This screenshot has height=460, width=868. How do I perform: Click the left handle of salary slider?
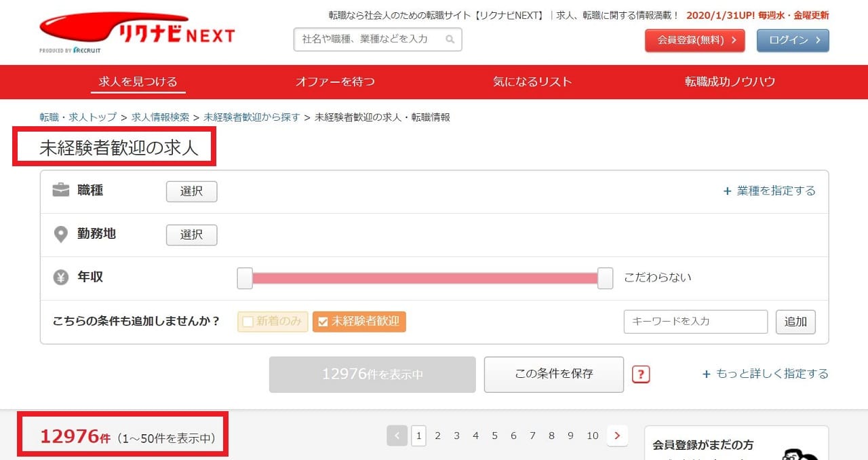[245, 278]
